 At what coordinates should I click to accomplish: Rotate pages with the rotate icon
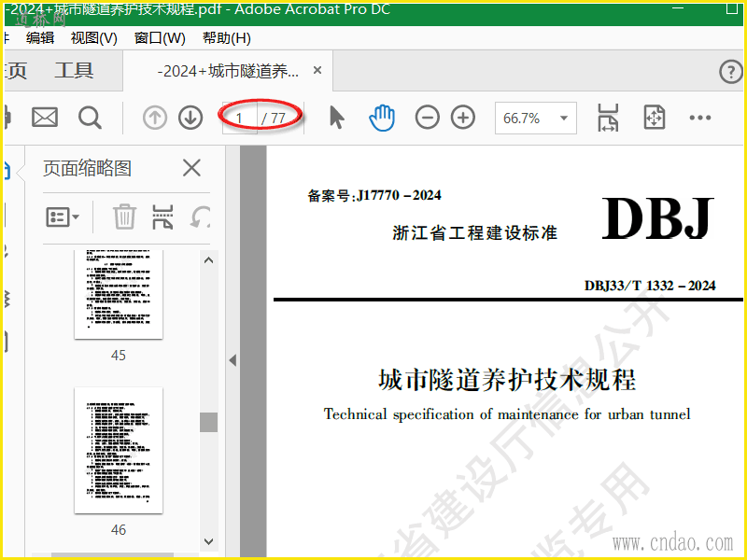pyautogui.click(x=201, y=217)
